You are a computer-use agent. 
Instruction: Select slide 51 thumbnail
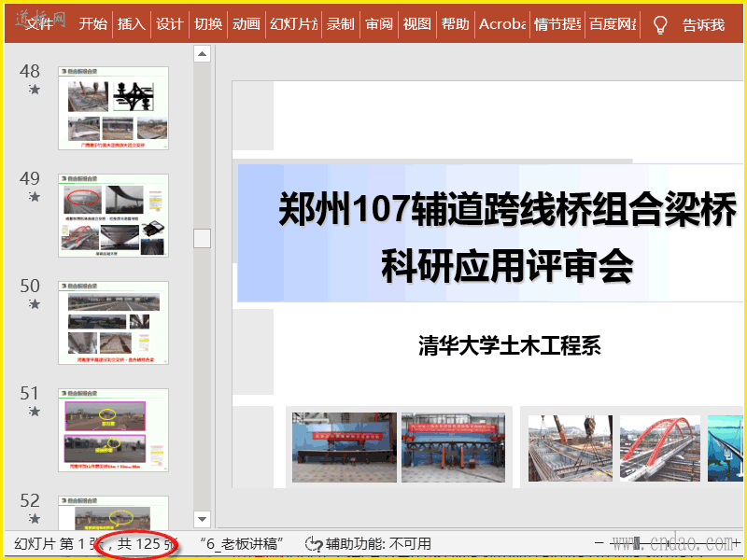click(113, 430)
